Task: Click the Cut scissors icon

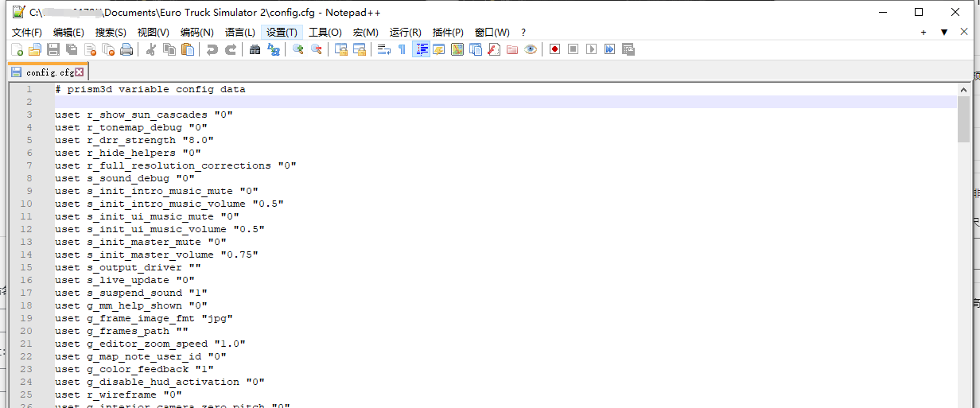Action: coord(150,49)
